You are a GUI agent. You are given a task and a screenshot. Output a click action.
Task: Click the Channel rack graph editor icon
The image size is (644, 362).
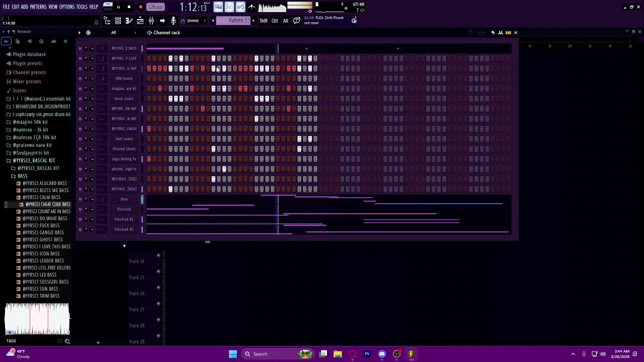coord(501,33)
